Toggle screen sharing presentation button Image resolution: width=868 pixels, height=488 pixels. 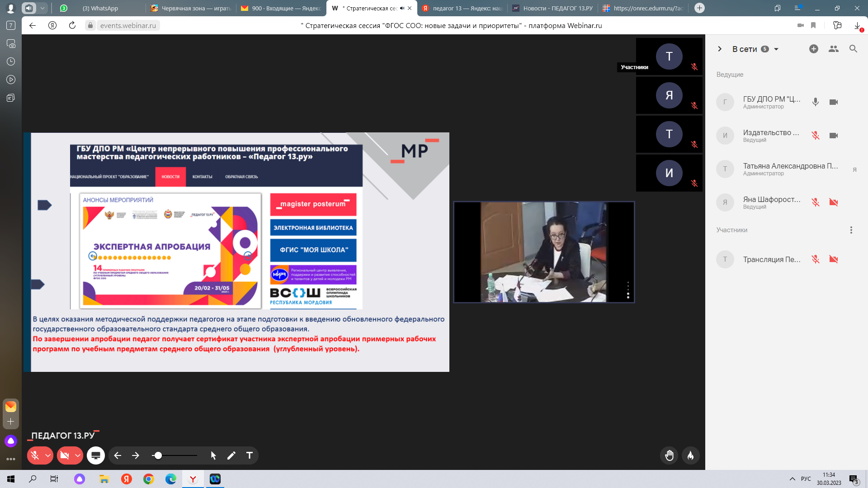tap(96, 455)
